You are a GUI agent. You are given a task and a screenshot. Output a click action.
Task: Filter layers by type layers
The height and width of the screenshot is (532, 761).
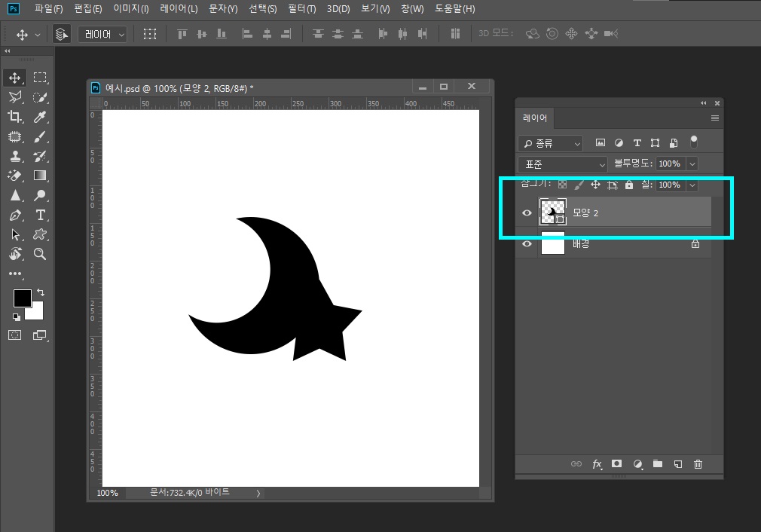tap(637, 142)
